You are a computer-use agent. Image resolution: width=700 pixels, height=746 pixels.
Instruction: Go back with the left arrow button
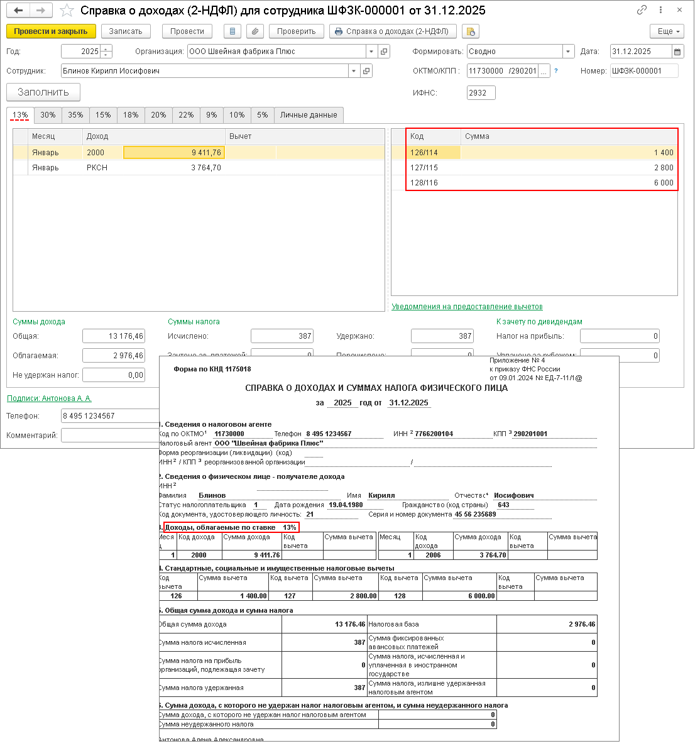[18, 10]
